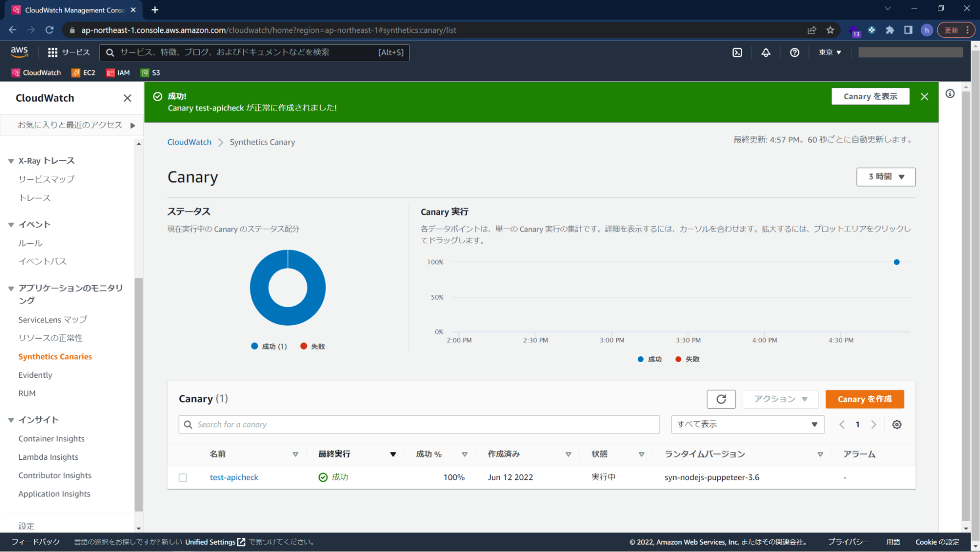Image resolution: width=980 pixels, height=552 pixels.
Task: Open フィードバック in footer
Action: [x=36, y=542]
